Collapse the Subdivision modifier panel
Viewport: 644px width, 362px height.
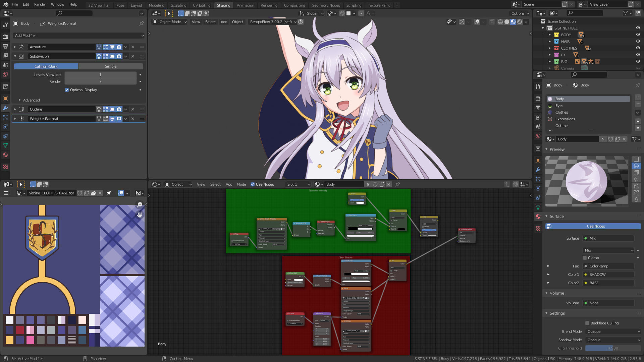coord(15,56)
